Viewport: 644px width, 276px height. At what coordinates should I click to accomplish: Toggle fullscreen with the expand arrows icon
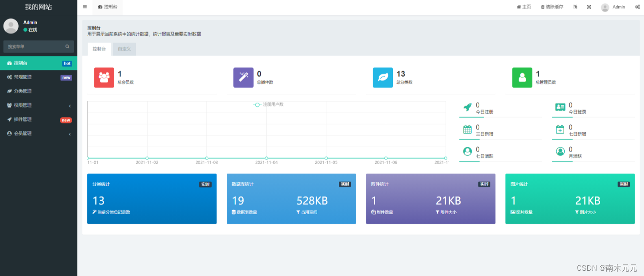click(589, 7)
